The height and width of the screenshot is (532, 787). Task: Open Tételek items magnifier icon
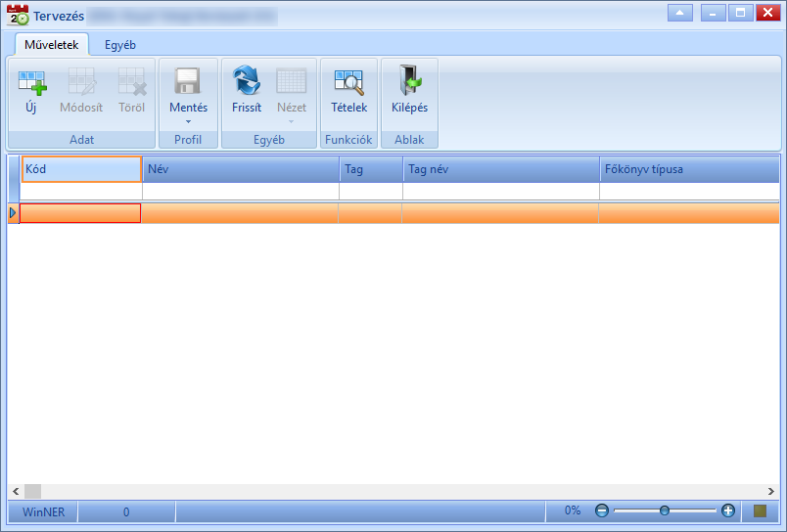pyautogui.click(x=348, y=82)
